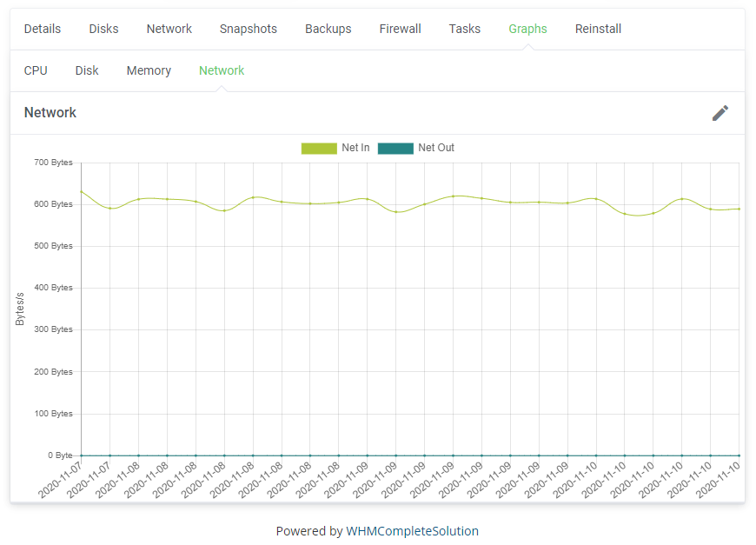Image resolution: width=756 pixels, height=545 pixels.
Task: Click the 700 Bytes axis label
Action: [x=53, y=163]
